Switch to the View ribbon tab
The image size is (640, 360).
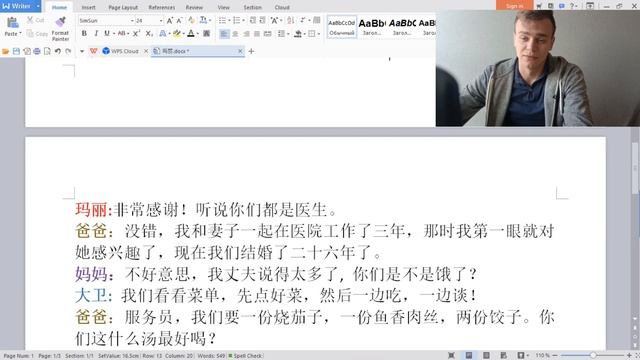pyautogui.click(x=224, y=7)
